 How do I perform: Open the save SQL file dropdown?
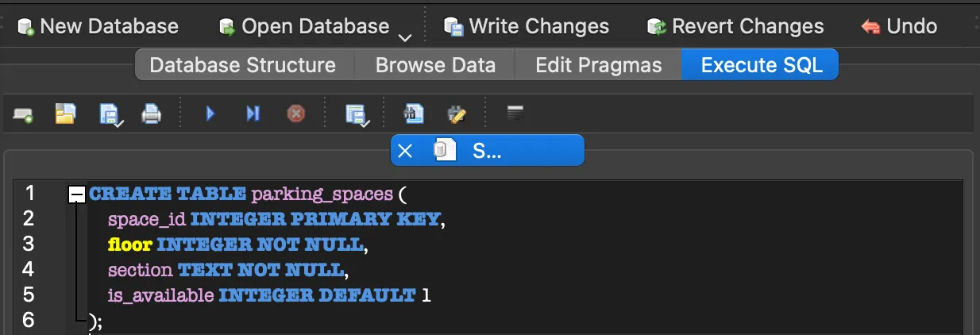click(x=110, y=115)
